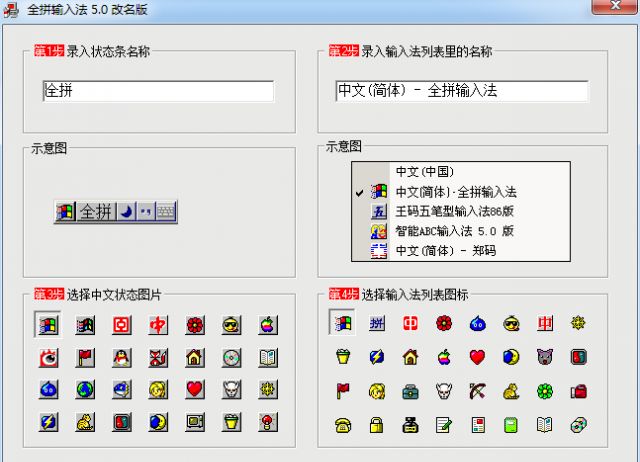Select house icon in step 4

pos(410,357)
